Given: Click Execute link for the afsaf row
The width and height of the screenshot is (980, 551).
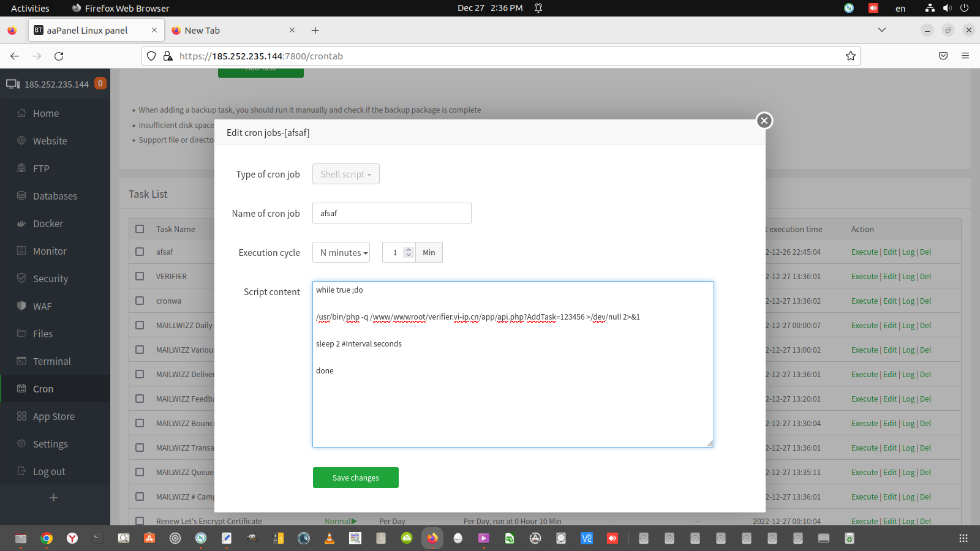Looking at the screenshot, I should [x=864, y=252].
